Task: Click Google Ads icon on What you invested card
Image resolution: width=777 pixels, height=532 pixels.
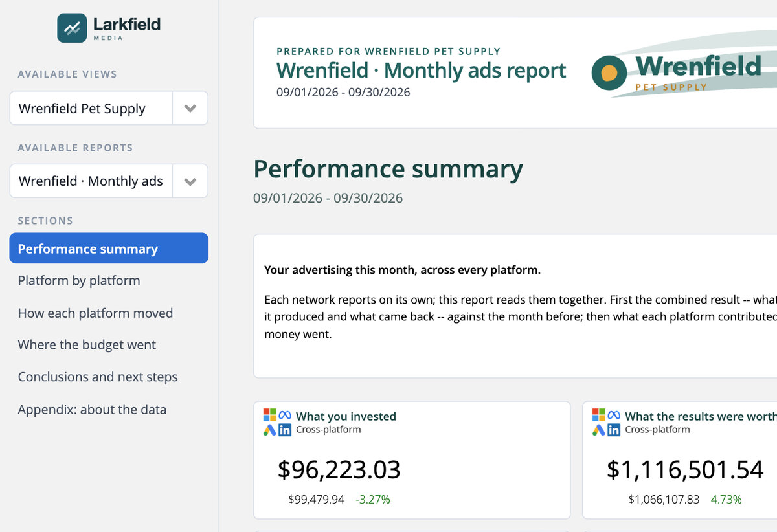Action: 270,430
